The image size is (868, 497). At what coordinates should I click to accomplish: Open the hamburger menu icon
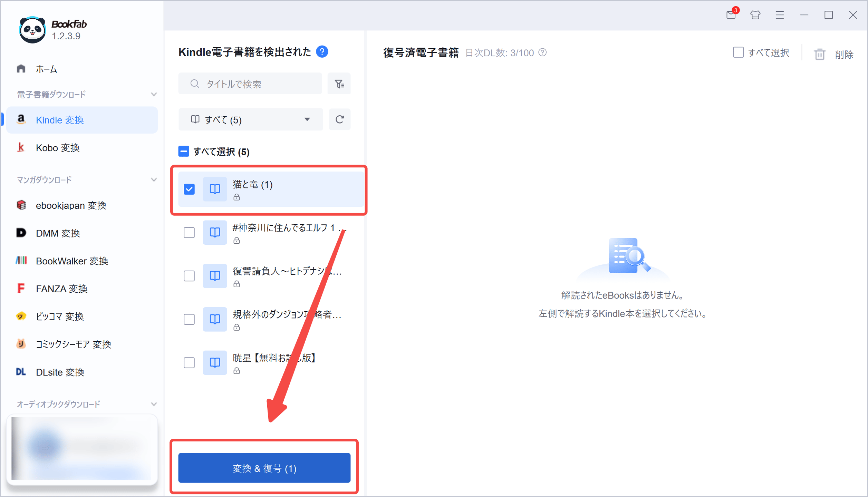coord(780,15)
